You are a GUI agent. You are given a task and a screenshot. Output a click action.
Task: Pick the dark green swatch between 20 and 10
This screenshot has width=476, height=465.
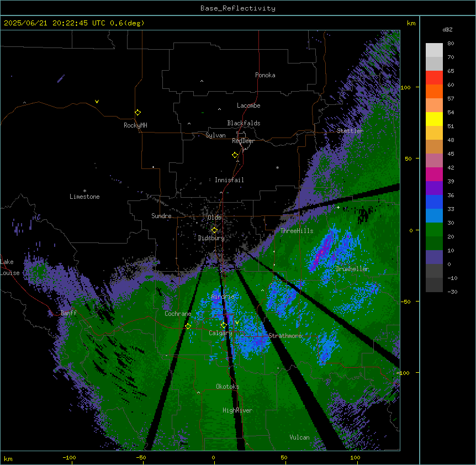coord(434,244)
